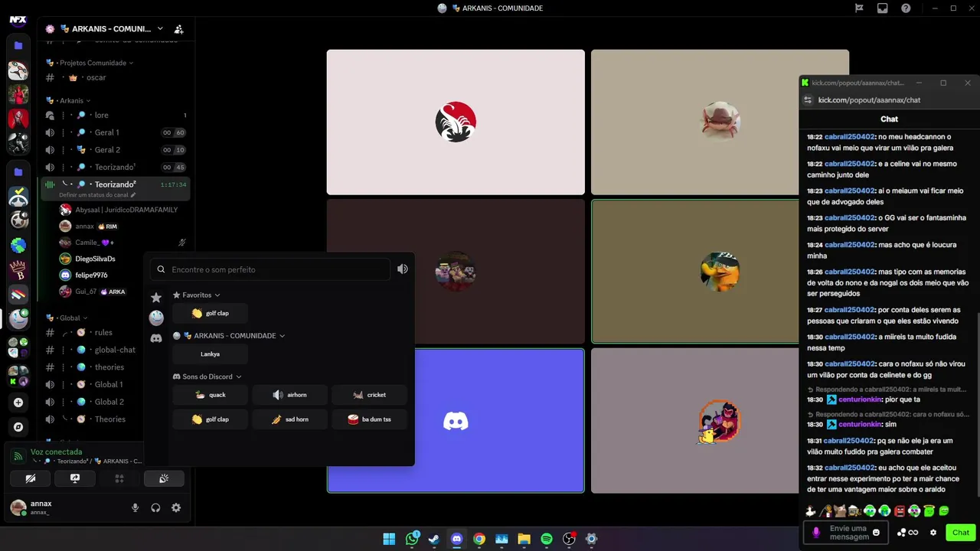
Task: Close the soundboard via its panel button
Action: pos(164,478)
